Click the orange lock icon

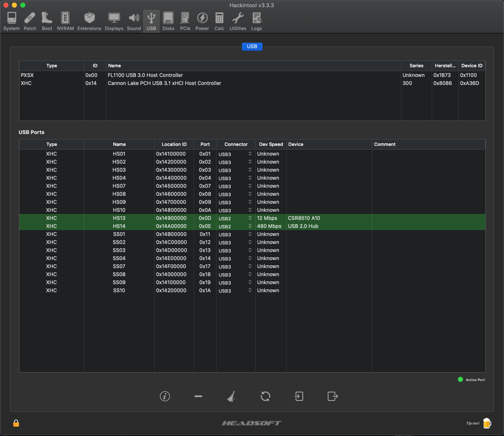click(16, 423)
